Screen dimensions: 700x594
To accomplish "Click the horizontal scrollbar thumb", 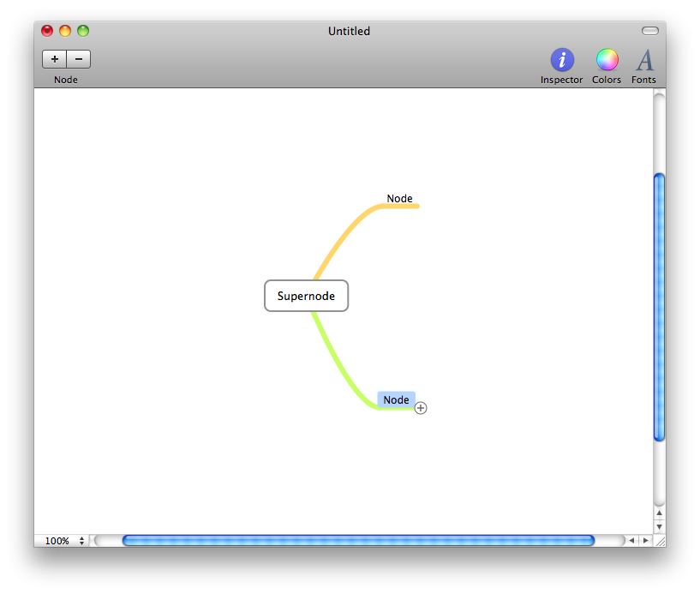I will [x=358, y=540].
